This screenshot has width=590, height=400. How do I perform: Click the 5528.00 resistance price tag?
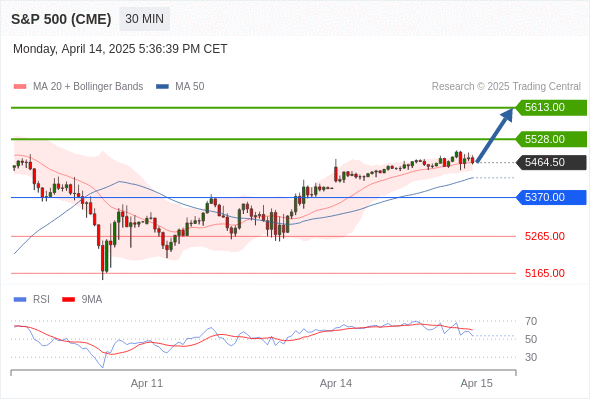pos(551,139)
